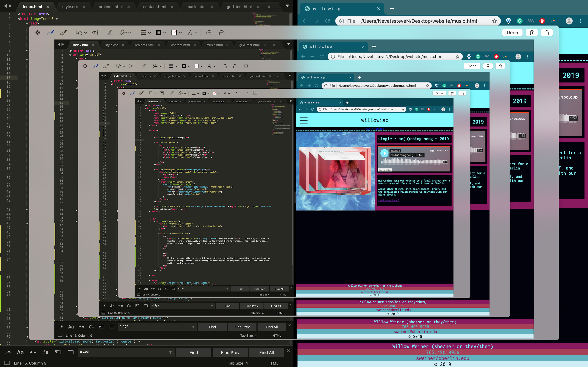Image resolution: width=588 pixels, height=367 pixels.
Task: Select the Text annotation tool
Action: pyautogui.click(x=95, y=32)
